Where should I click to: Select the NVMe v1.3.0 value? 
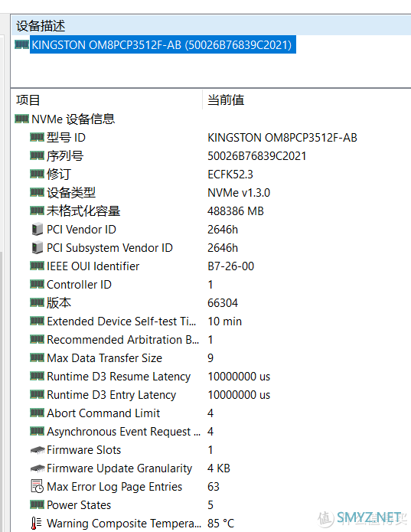click(239, 193)
